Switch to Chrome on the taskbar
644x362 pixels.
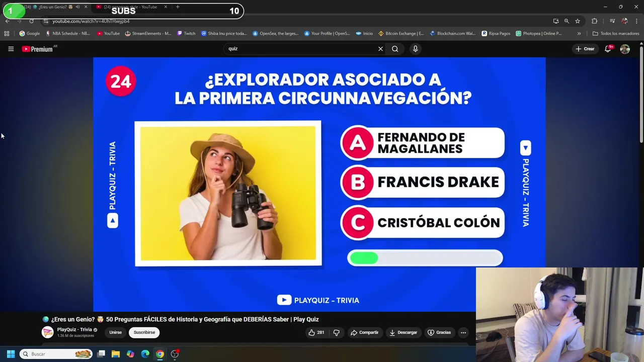[x=159, y=354]
